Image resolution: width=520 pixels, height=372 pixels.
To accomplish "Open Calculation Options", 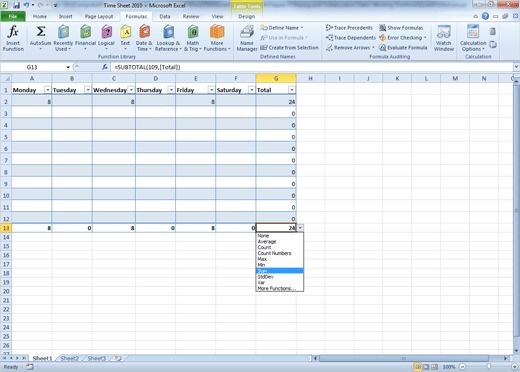I will pos(473,38).
